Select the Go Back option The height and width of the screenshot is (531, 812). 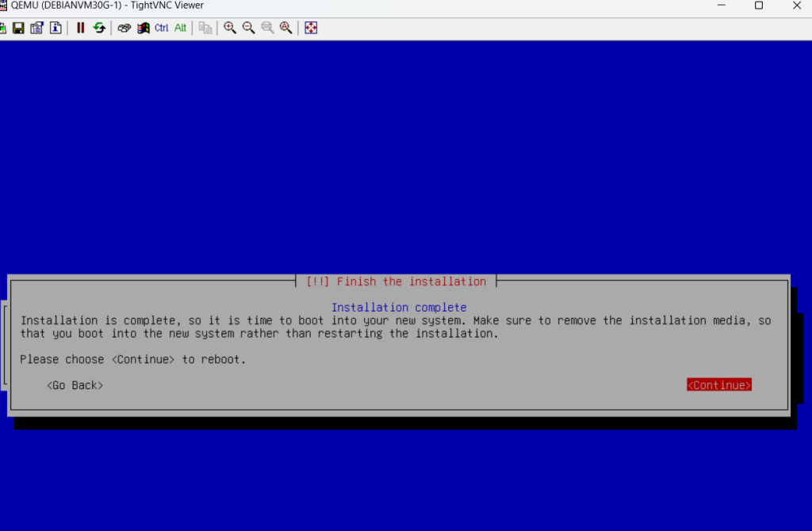click(x=75, y=385)
